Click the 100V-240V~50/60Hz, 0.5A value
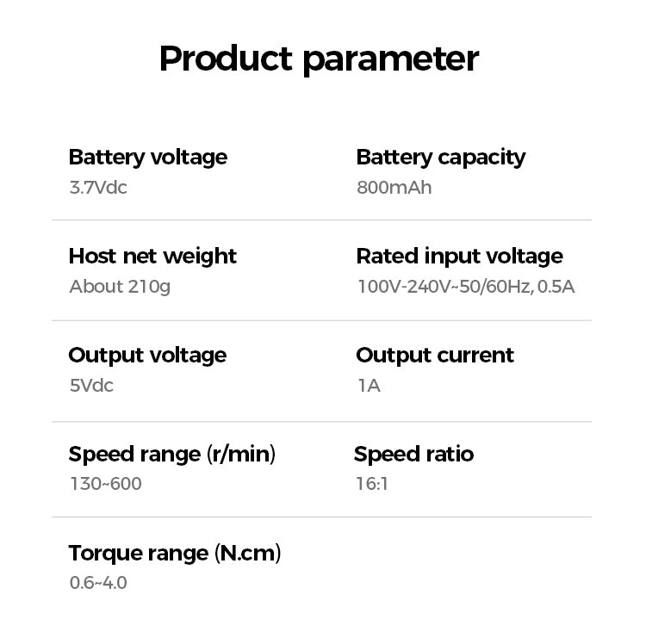The width and height of the screenshot is (646, 644). pyautogui.click(x=465, y=287)
